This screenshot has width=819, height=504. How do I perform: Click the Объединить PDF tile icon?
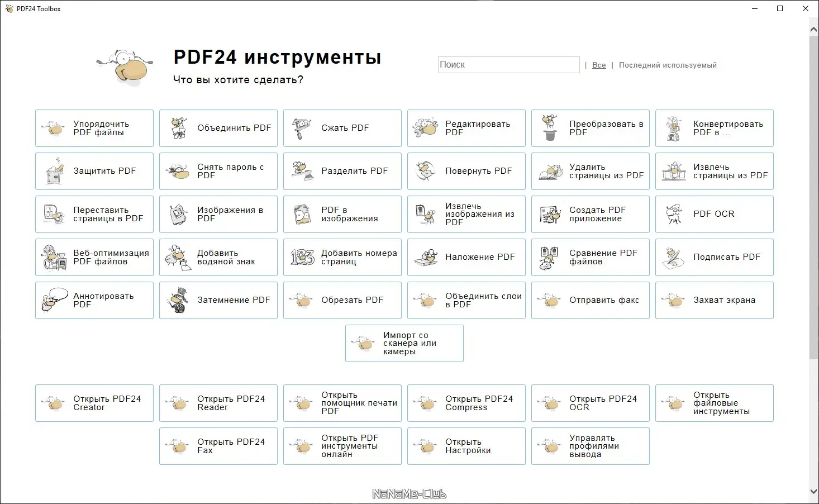click(178, 129)
